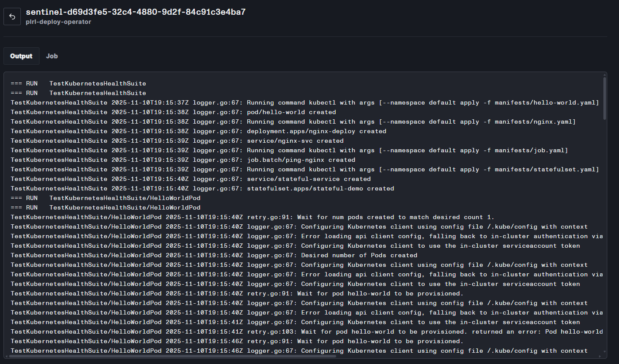619x364 pixels.
Task: Click the log line applying statefulset.yaml
Action: tap(305, 169)
